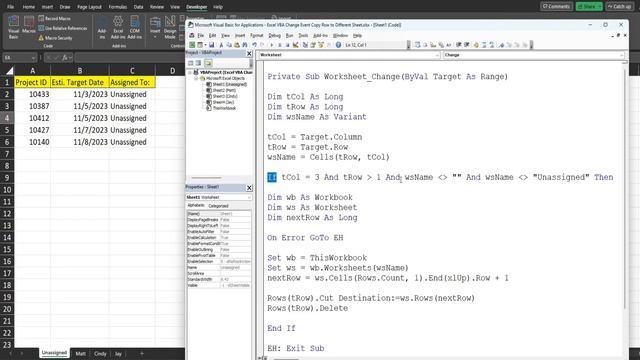Select the Assigned To: header cell
The height and width of the screenshot is (360, 640).
tap(132, 82)
